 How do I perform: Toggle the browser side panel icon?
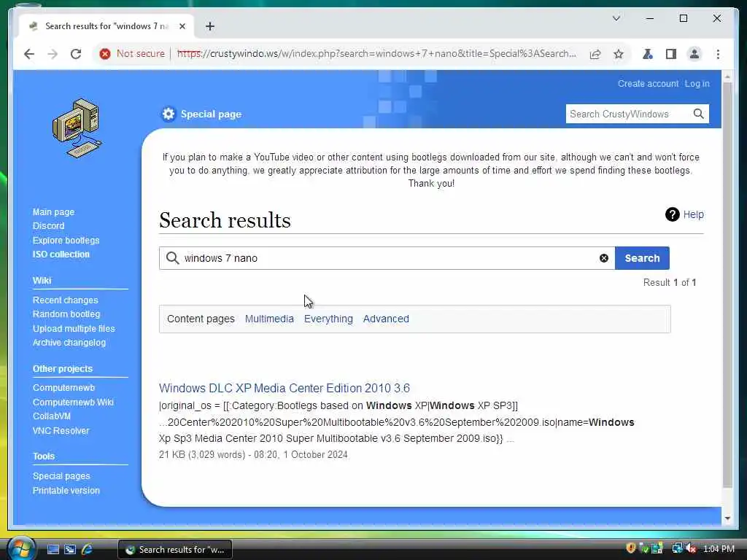tap(671, 54)
